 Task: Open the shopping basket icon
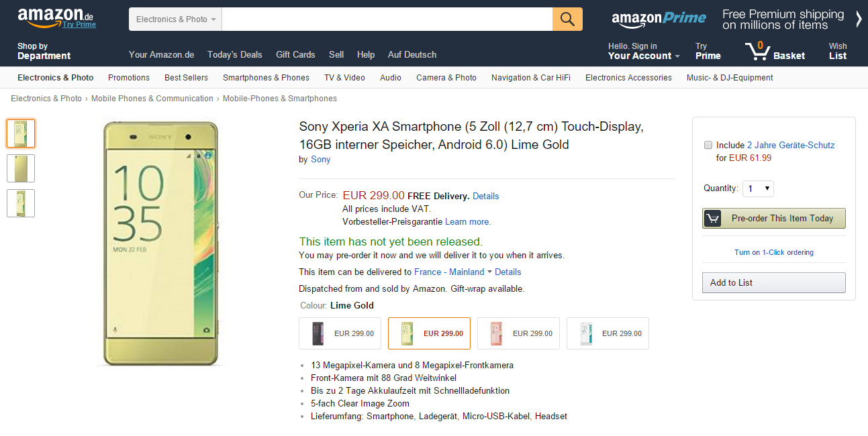tap(758, 51)
